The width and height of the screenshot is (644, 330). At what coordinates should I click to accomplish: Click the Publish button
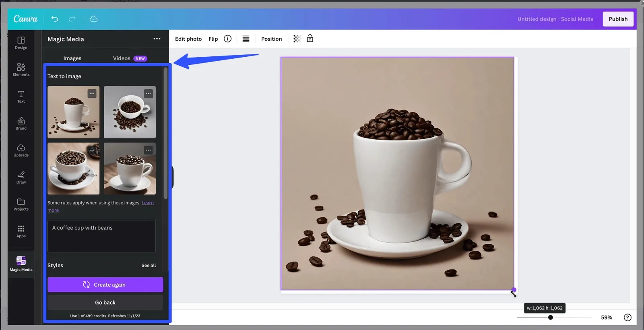(x=618, y=19)
